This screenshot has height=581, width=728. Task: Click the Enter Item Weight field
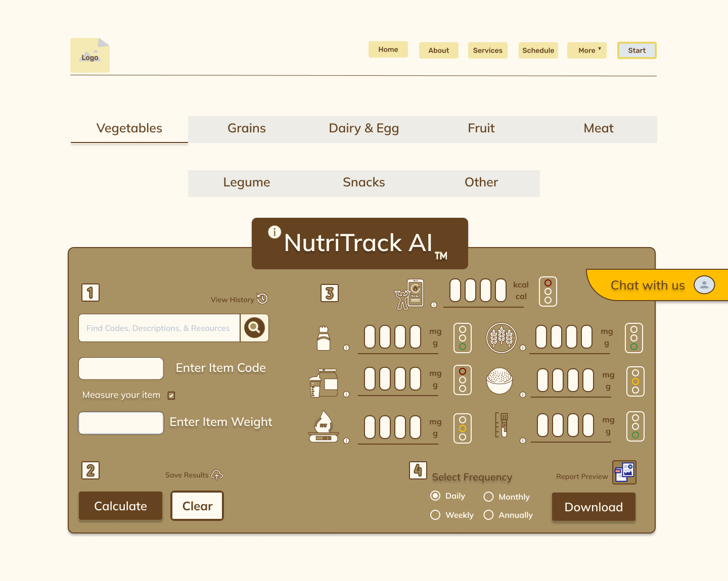121,423
